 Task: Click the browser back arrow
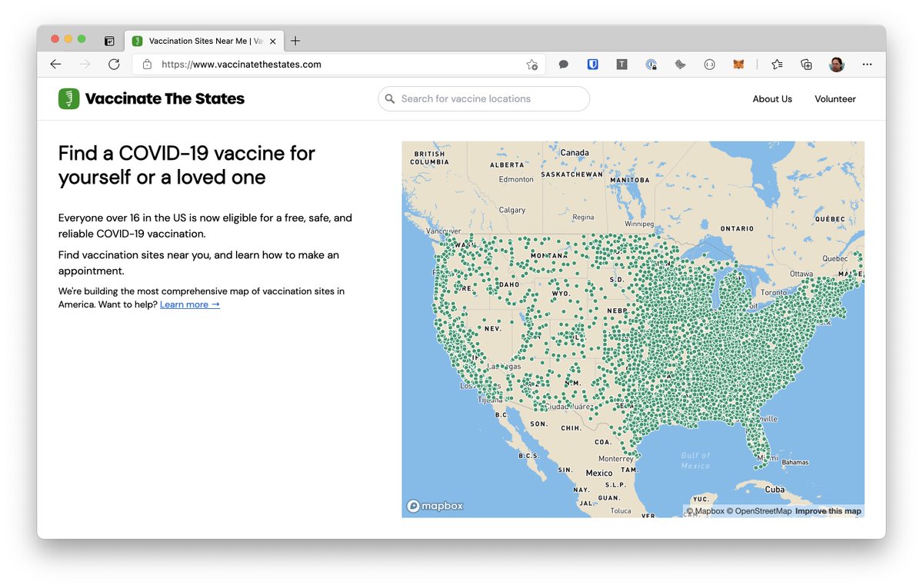click(x=55, y=65)
